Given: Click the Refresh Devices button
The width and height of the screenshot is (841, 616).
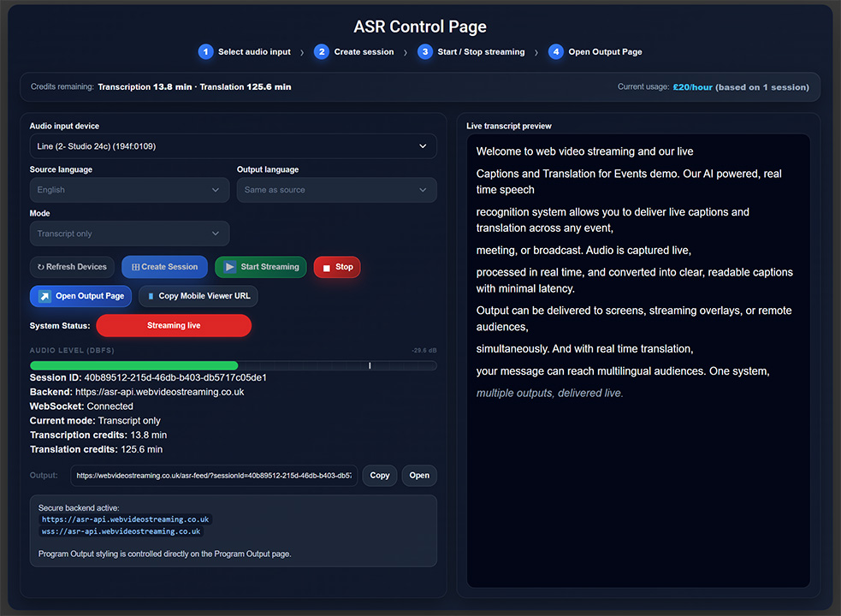Looking at the screenshot, I should coord(72,267).
